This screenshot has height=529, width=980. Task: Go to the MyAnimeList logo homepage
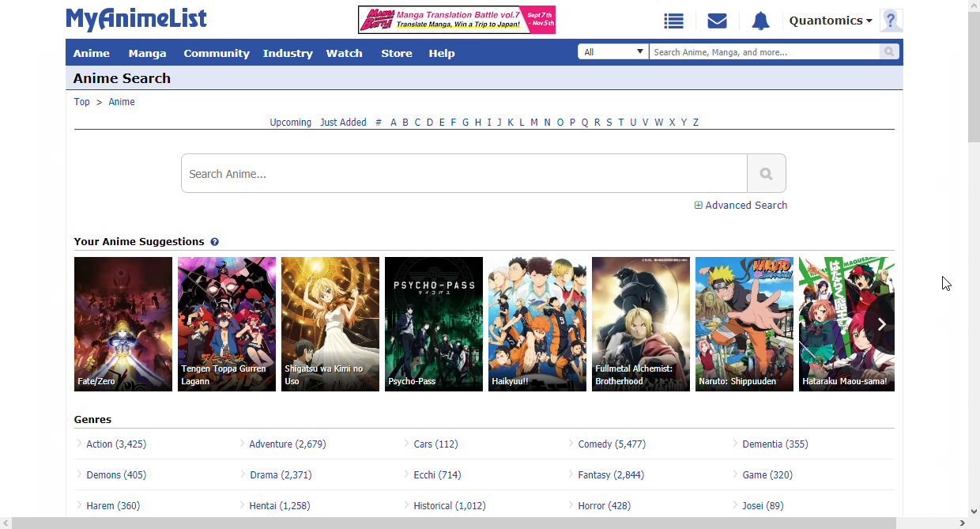tap(136, 20)
